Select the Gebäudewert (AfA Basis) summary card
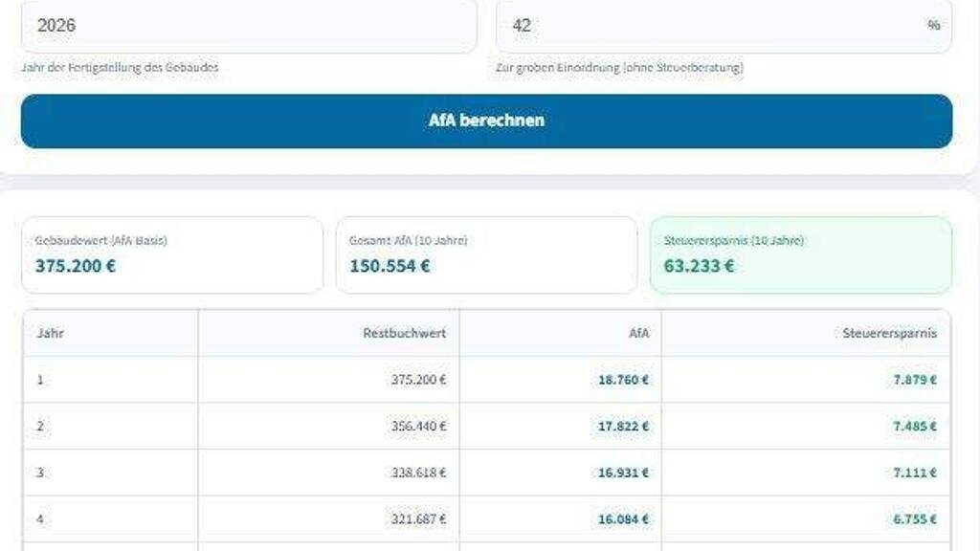This screenshot has width=980, height=551. 172,254
